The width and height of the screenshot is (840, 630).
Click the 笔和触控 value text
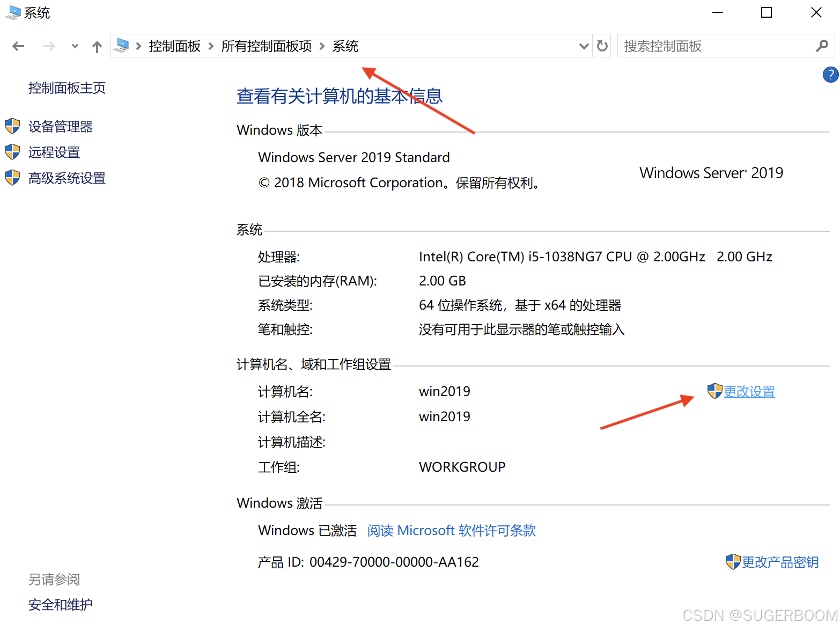point(522,329)
